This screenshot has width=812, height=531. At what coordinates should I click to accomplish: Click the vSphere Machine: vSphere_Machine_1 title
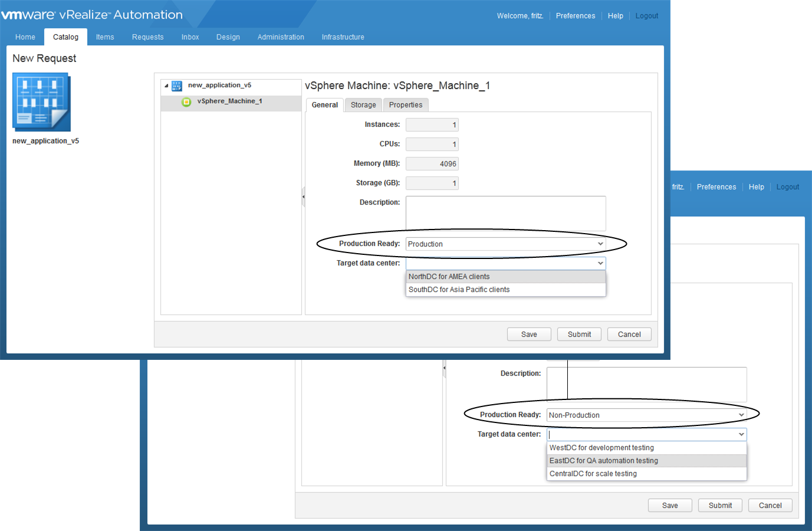[x=397, y=86]
